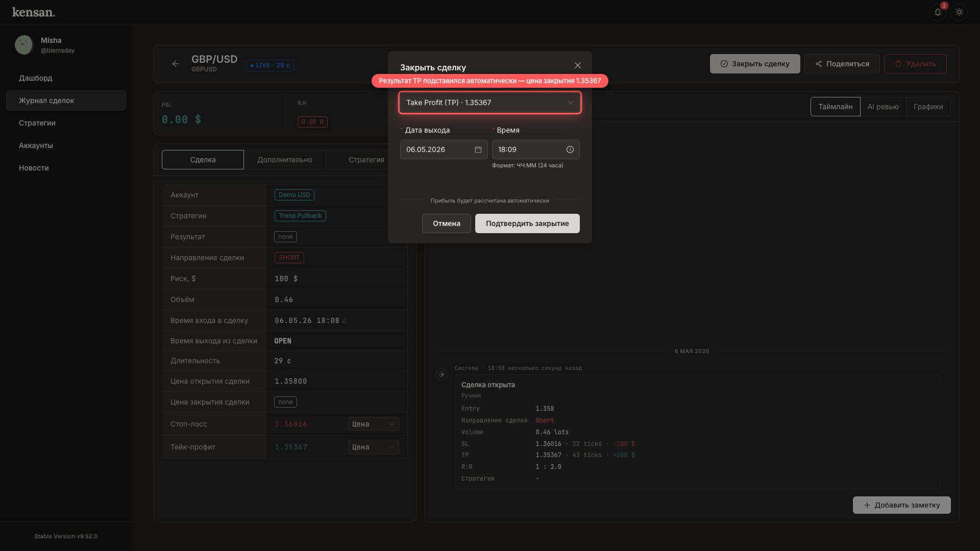Click the P&L value 0.00 $
The width and height of the screenshot is (980, 551).
pos(182,119)
